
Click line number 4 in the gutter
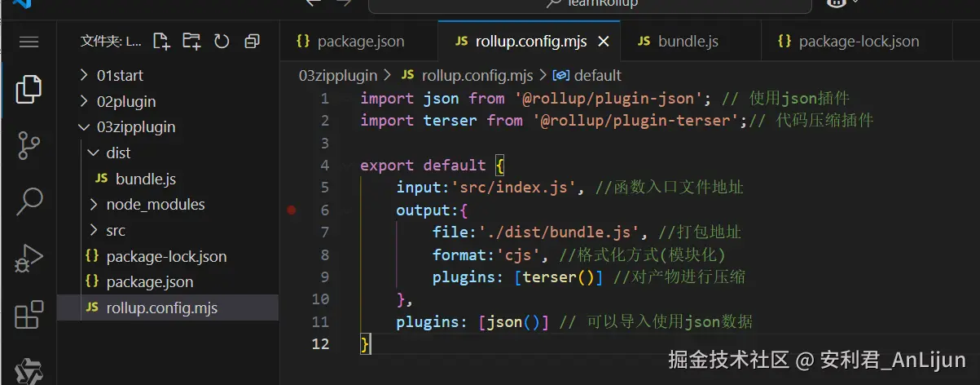325,166
